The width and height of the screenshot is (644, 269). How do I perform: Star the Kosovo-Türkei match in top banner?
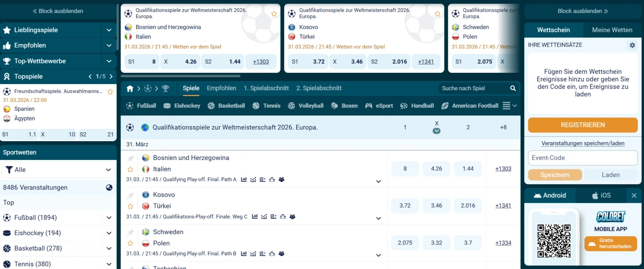(x=437, y=13)
